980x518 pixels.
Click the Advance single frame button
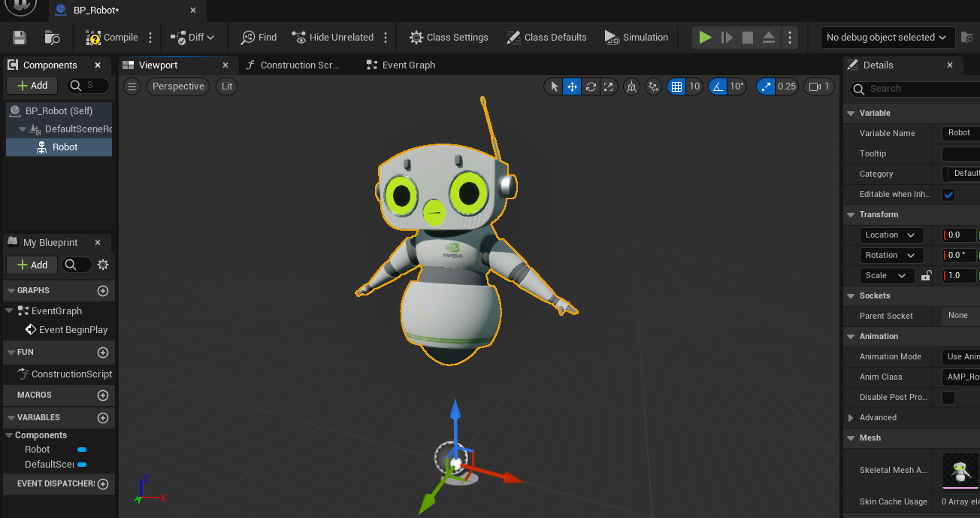point(727,38)
